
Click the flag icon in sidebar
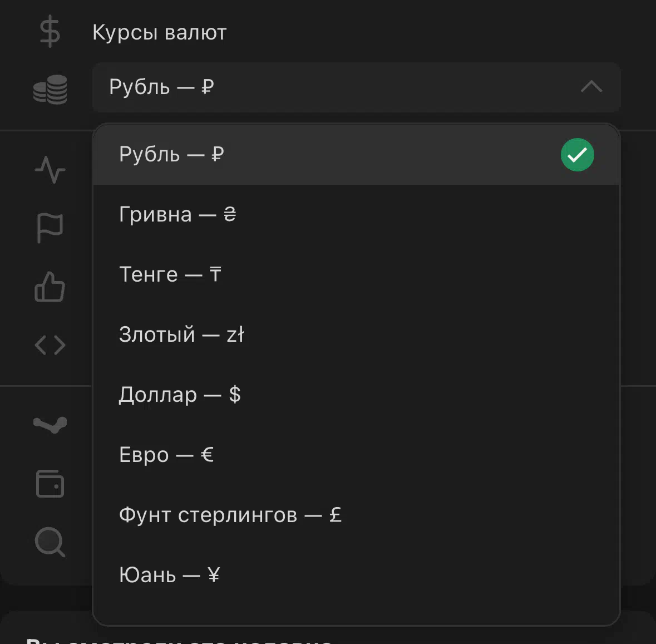click(50, 228)
